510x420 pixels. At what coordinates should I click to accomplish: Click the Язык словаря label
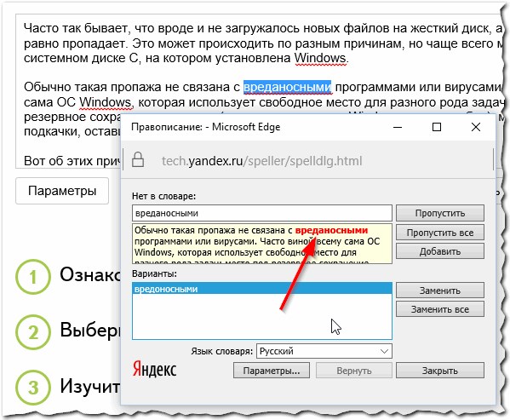tap(222, 351)
